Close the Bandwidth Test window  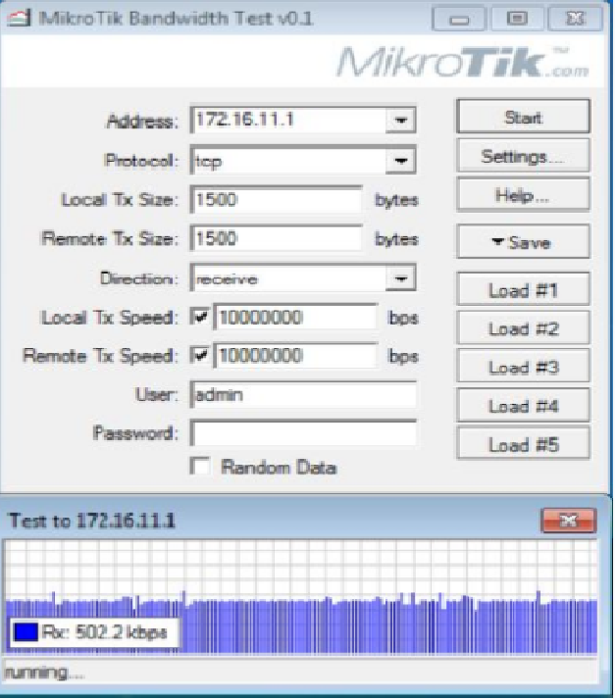point(576,19)
